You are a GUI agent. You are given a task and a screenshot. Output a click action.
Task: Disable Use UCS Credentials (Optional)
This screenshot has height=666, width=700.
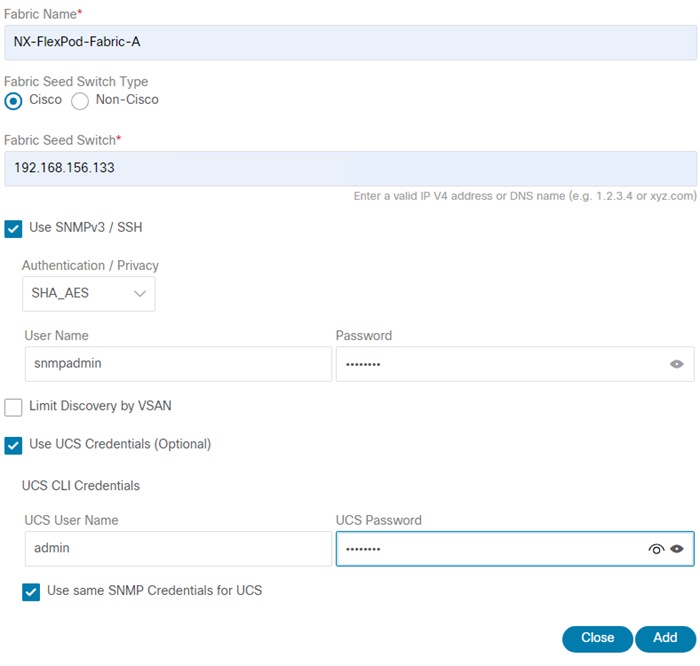coord(13,445)
